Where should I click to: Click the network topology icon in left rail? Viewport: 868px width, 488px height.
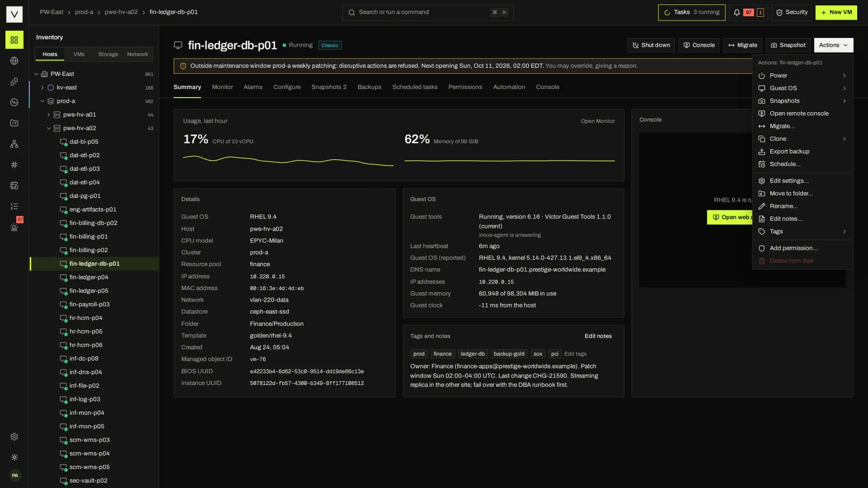[x=14, y=144]
